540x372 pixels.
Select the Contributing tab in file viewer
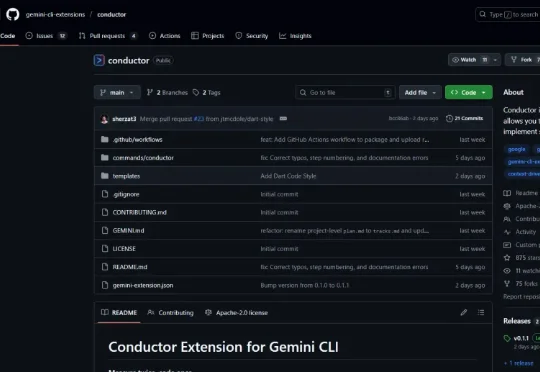click(x=170, y=312)
